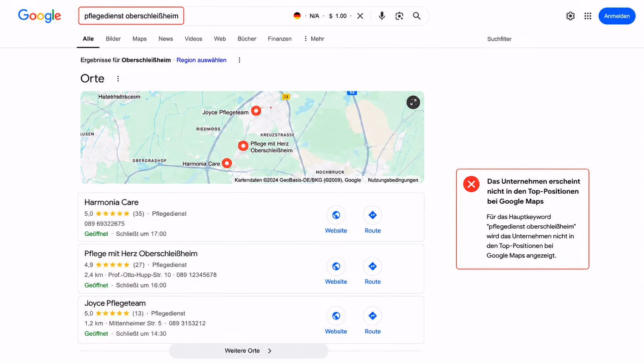Click the Kartendaten ©2024 attribution text
Viewport: 644px width, 363px height.
298,180
